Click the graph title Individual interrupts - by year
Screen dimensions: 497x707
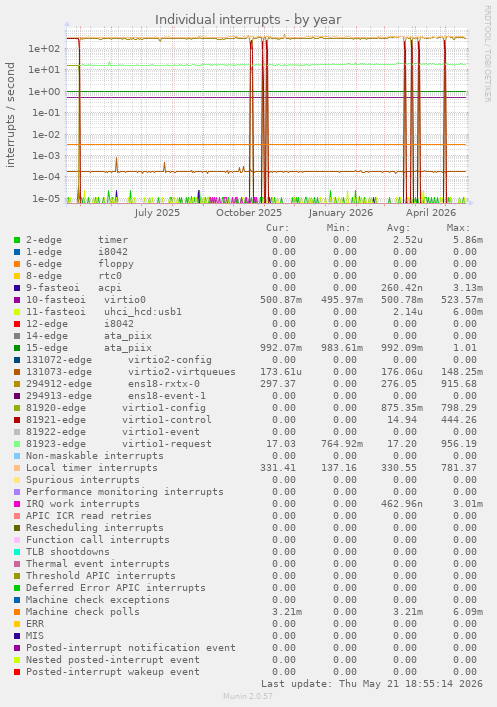248,20
